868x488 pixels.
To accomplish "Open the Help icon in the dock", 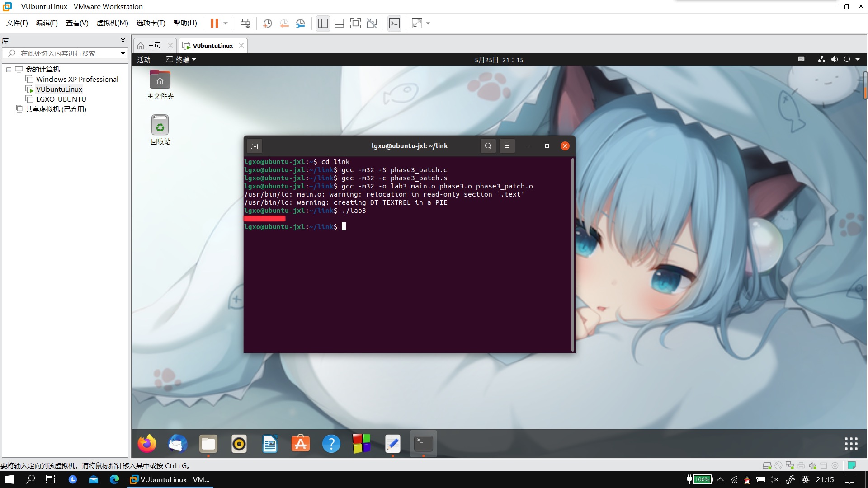I will pyautogui.click(x=331, y=444).
